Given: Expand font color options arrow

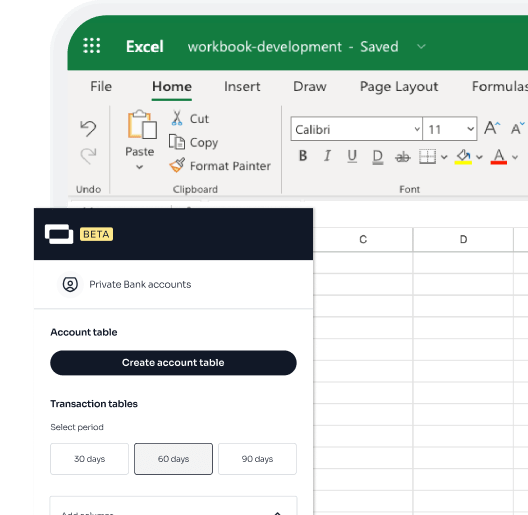Looking at the screenshot, I should (515, 157).
